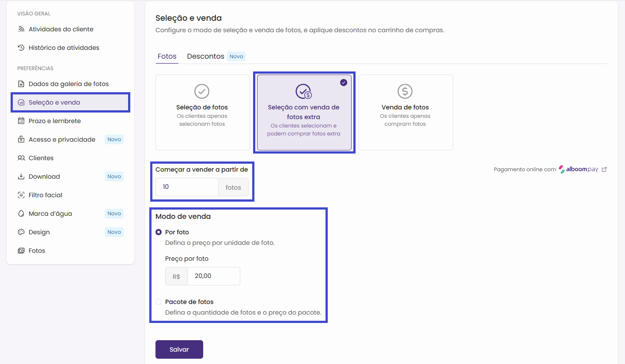Select the Por foto radio button
This screenshot has width=625, height=364.
click(159, 232)
